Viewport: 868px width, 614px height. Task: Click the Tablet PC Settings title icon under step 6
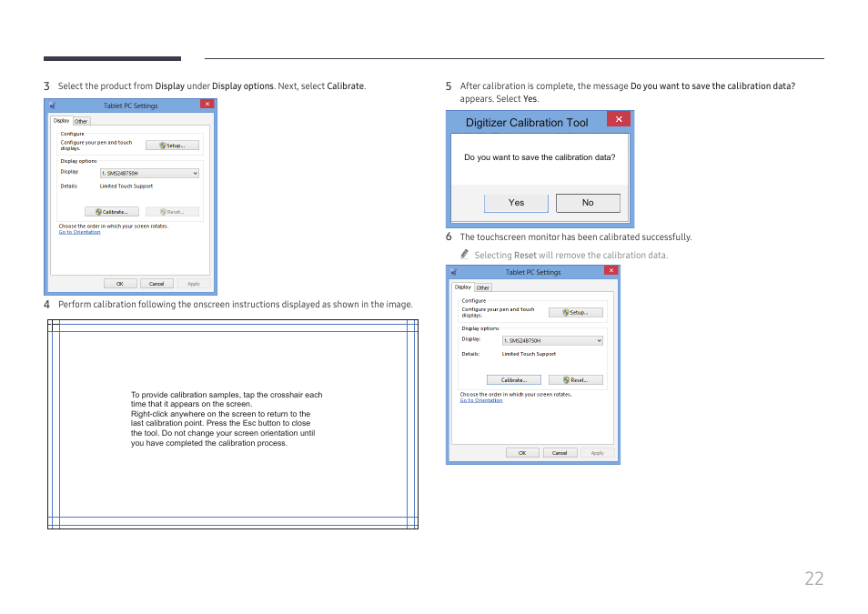tap(453, 272)
